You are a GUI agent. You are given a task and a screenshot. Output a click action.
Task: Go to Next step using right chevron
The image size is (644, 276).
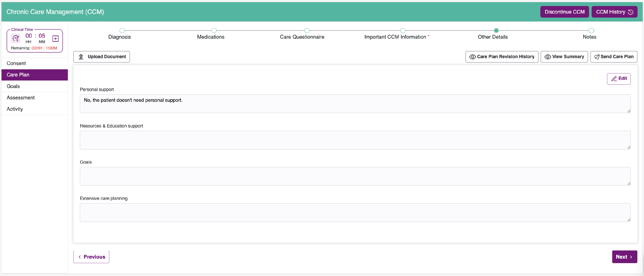coord(631,257)
